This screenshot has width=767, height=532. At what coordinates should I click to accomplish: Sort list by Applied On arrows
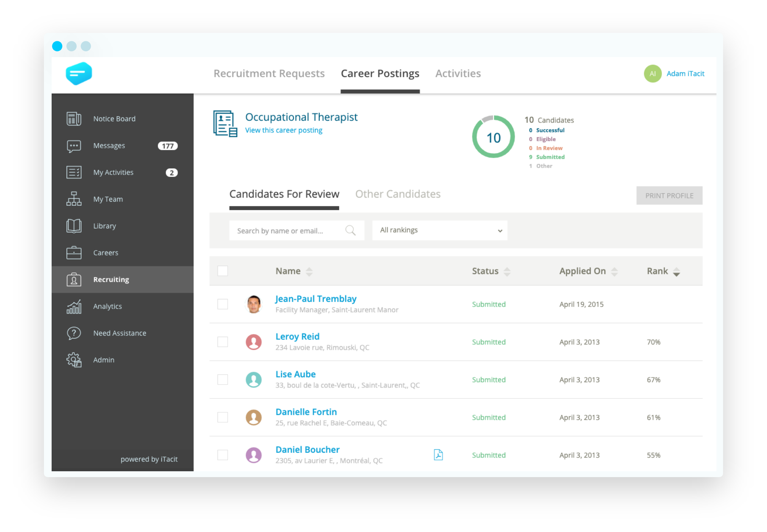click(x=614, y=271)
